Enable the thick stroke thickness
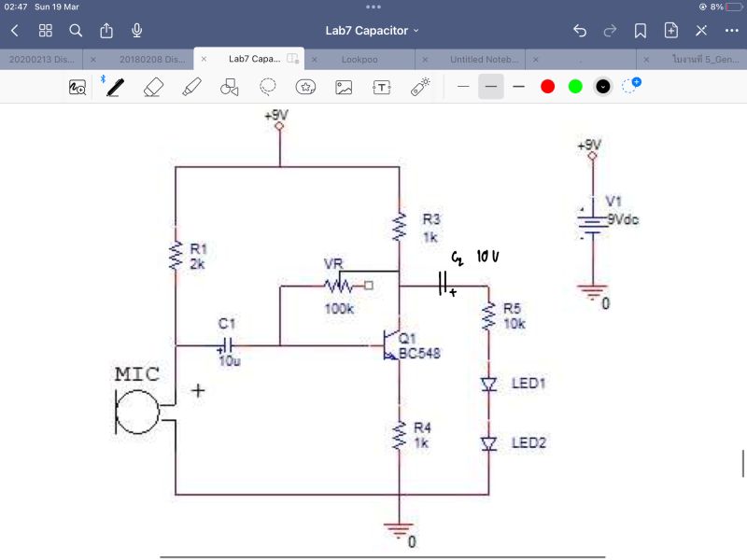747x560 pixels. click(x=518, y=87)
